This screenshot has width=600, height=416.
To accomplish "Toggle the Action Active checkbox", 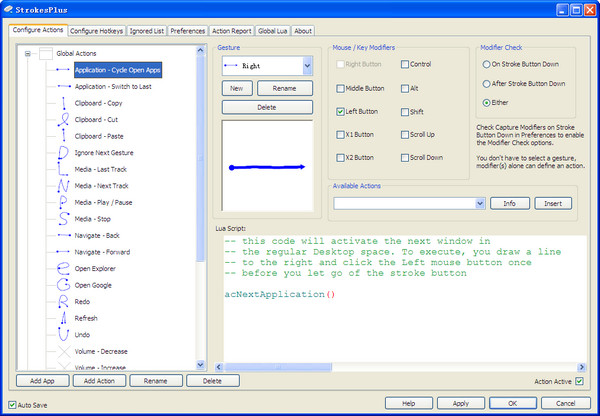I will [579, 381].
